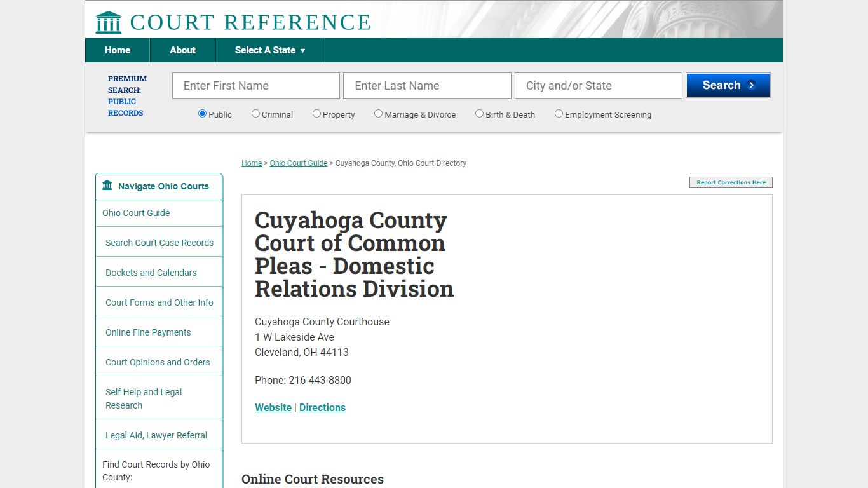The image size is (868, 488).
Task: Open the Directions link
Action: [x=322, y=407]
